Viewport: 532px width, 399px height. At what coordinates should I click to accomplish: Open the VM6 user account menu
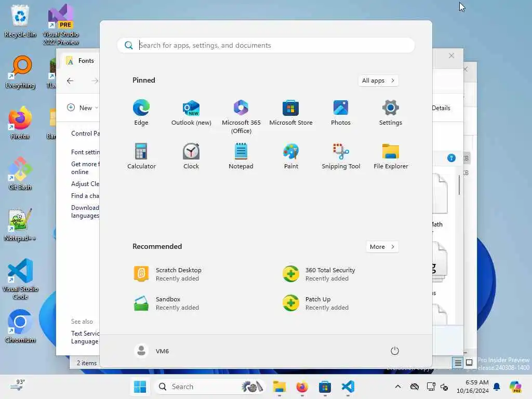coord(151,351)
